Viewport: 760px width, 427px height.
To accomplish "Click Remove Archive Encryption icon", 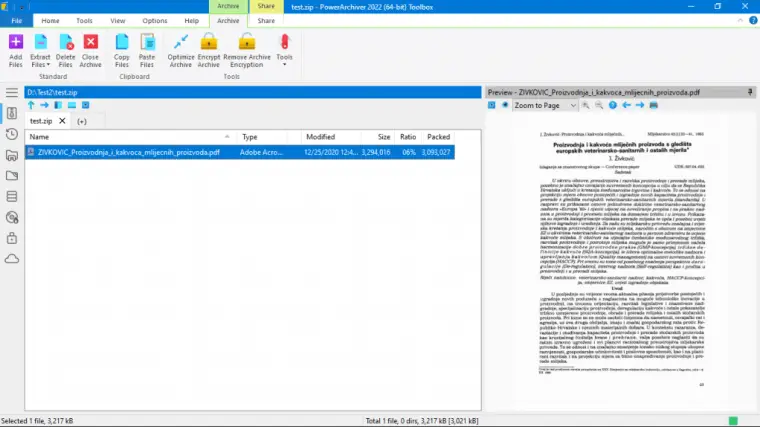I will 246,43.
